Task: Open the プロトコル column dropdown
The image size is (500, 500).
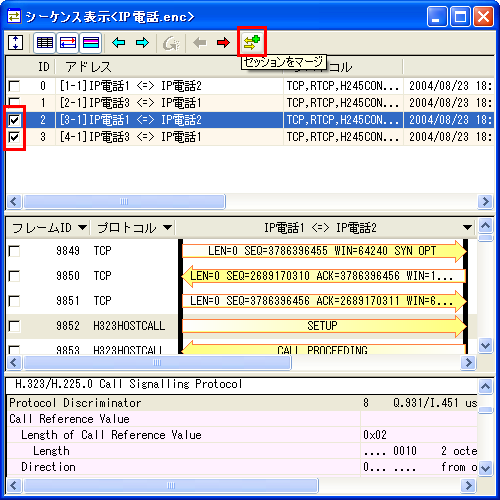Action: (x=168, y=228)
